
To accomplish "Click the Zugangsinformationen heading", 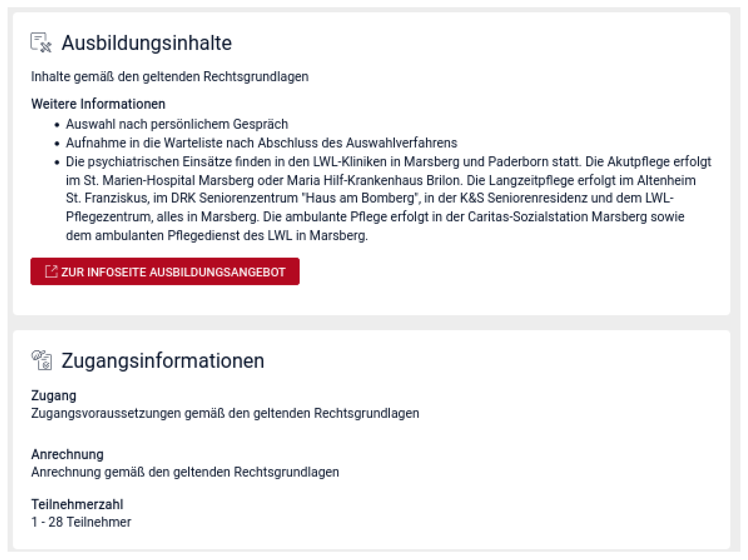I will tap(162, 361).
